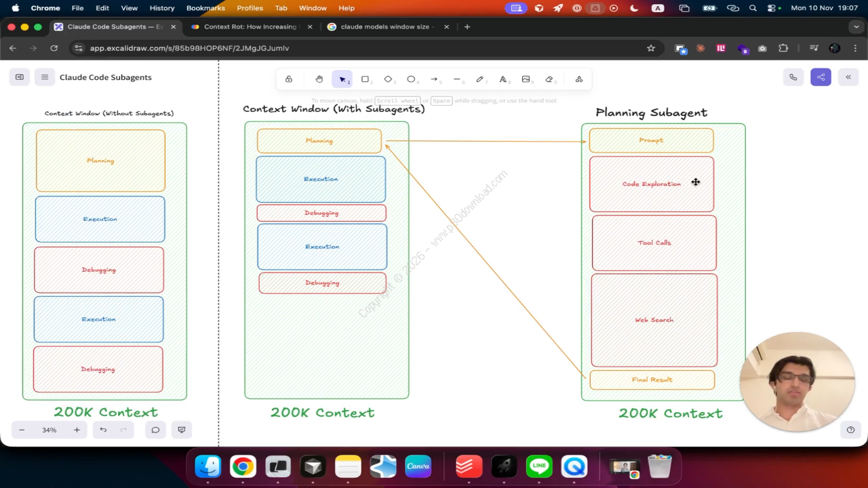Open the Excalidraw hamburger menu
The image size is (868, 488).
[45, 77]
